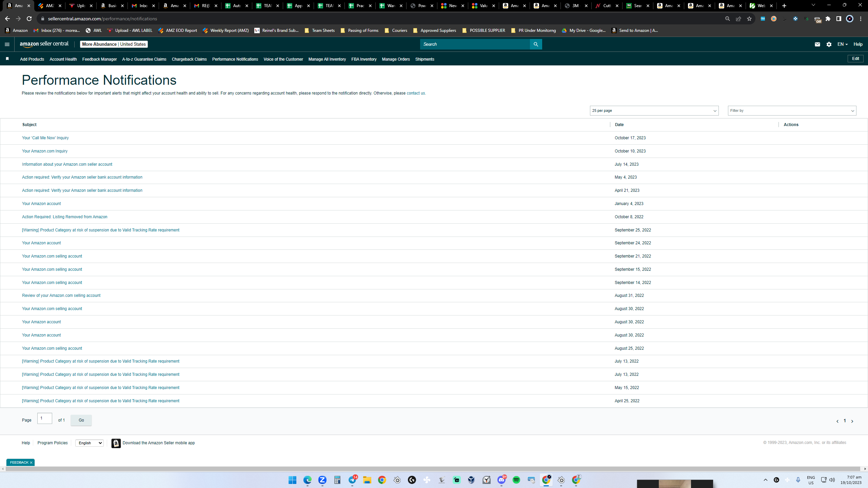Open the English language select in footer
Viewport: 868px width, 488px height.
point(89,443)
